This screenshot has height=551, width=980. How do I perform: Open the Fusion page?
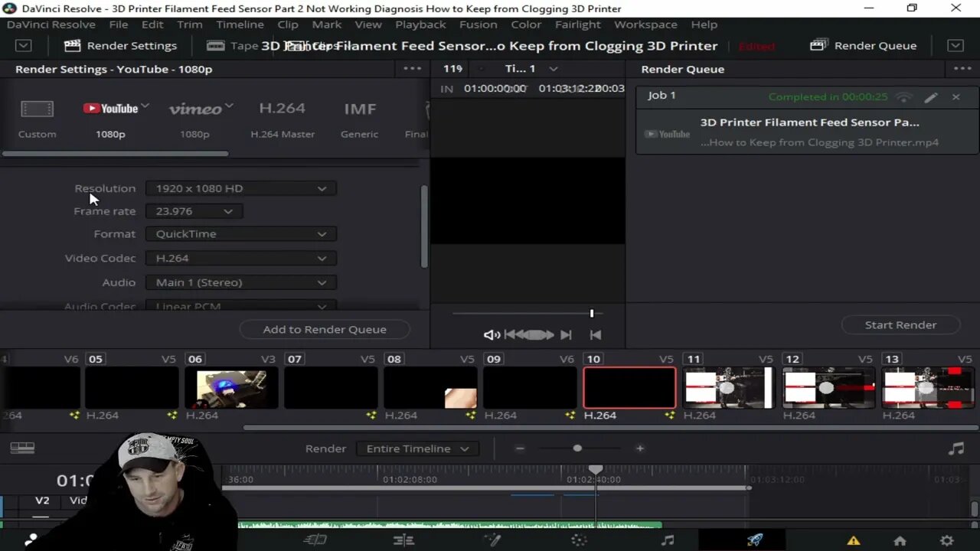pyautogui.click(x=492, y=540)
